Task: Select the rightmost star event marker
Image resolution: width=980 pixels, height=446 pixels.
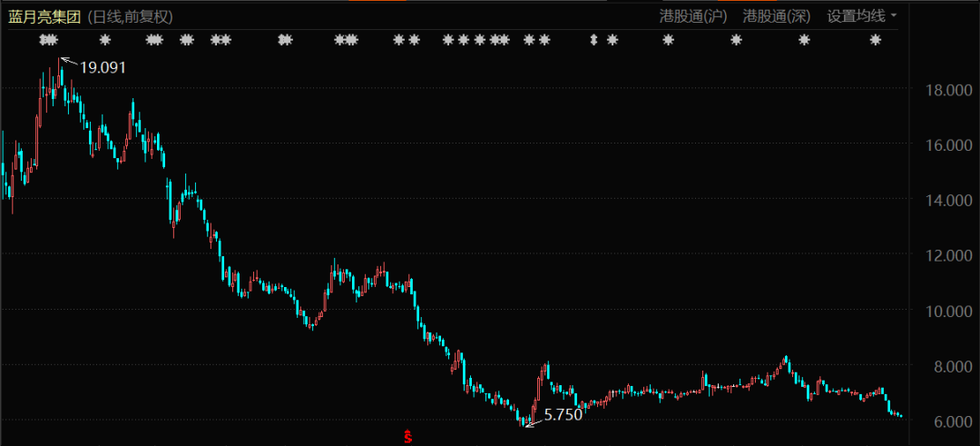Action: coord(876,40)
